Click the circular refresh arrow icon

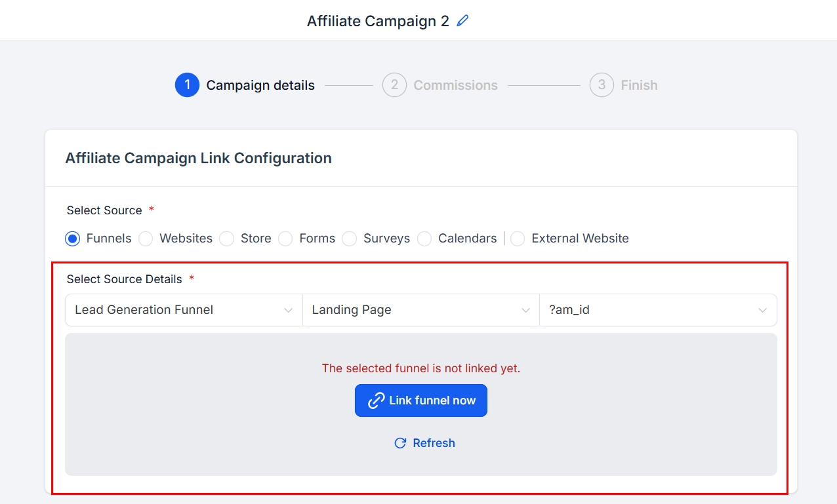(x=400, y=443)
